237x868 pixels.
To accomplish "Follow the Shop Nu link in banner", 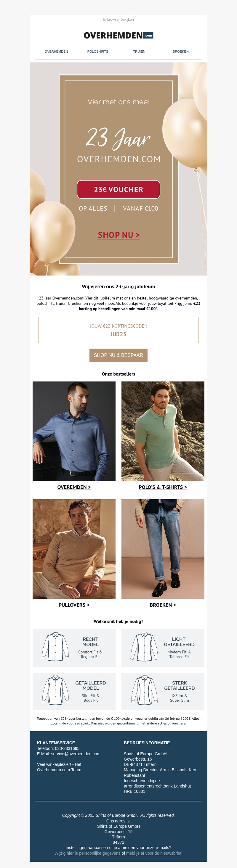I will pyautogui.click(x=119, y=235).
